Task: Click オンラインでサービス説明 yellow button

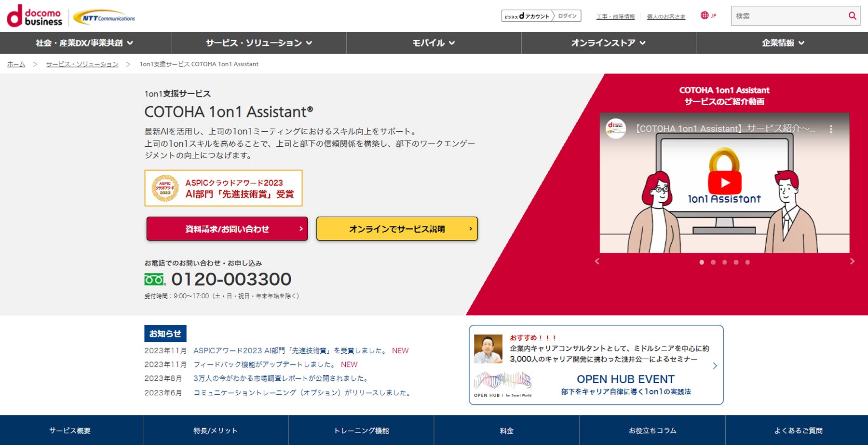Action: click(397, 229)
